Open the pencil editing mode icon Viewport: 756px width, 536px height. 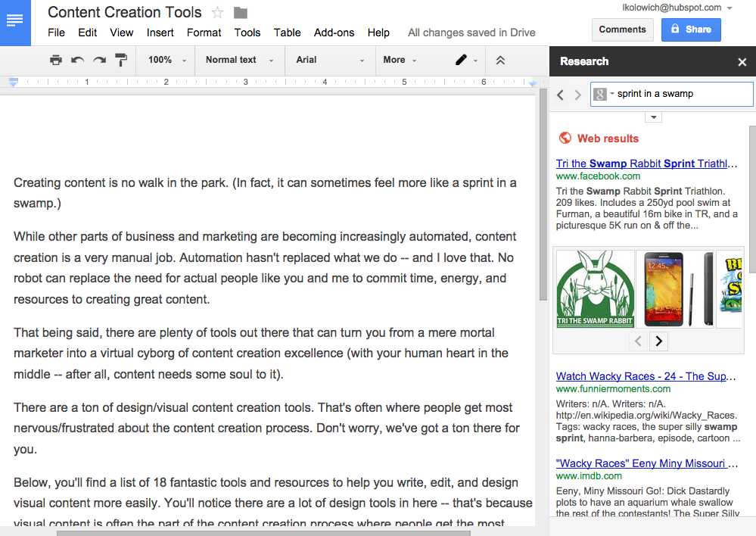point(461,60)
